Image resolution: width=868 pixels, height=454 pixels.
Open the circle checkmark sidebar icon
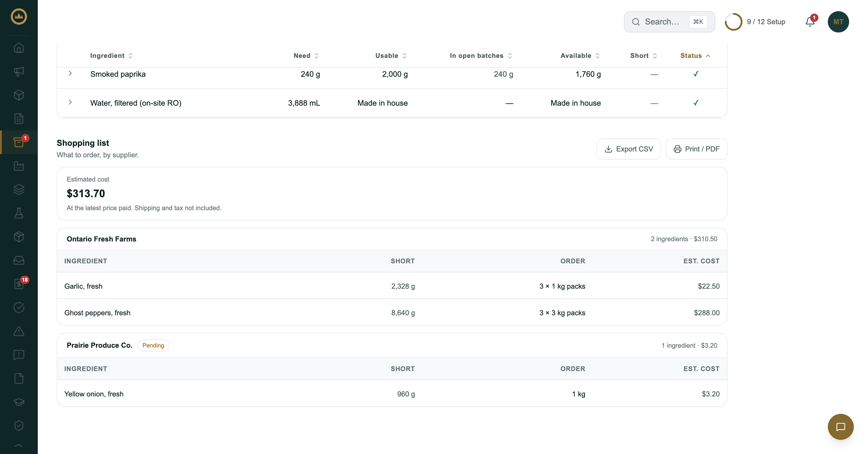(x=19, y=308)
